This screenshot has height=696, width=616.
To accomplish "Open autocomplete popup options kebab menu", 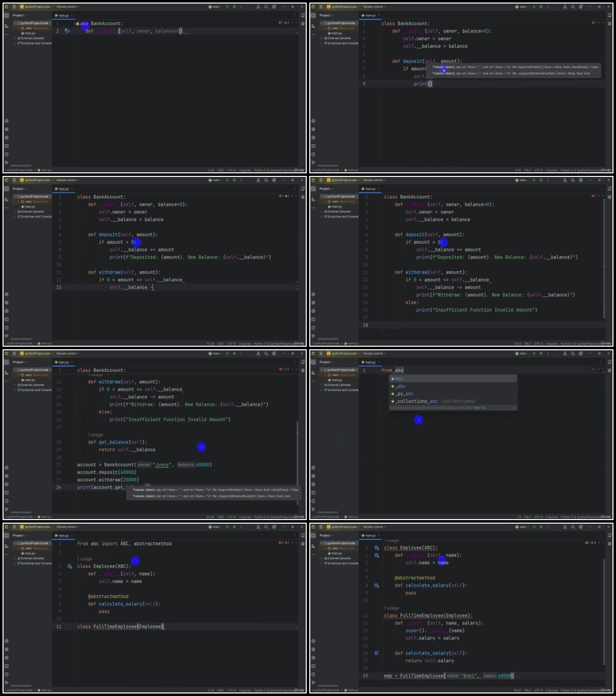I will [514, 408].
